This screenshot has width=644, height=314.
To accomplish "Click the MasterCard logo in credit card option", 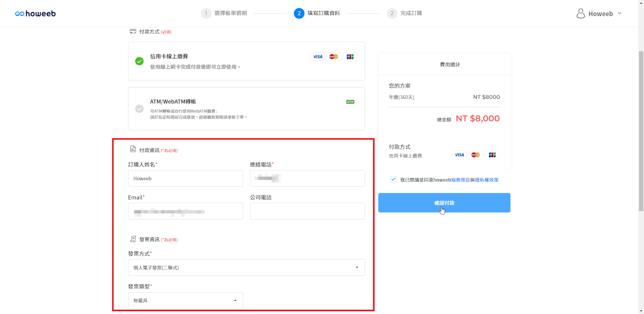I will pos(334,57).
